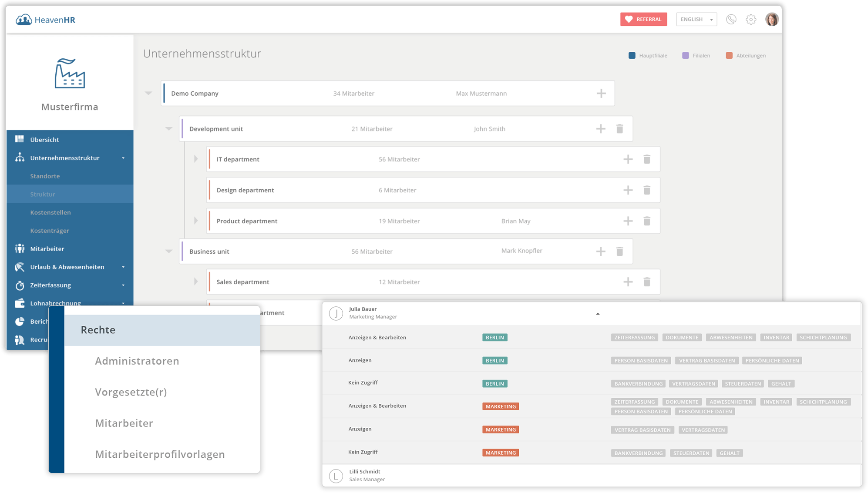Delete the Development unit via trash icon
This screenshot has width=868, height=493.
pyautogui.click(x=620, y=129)
